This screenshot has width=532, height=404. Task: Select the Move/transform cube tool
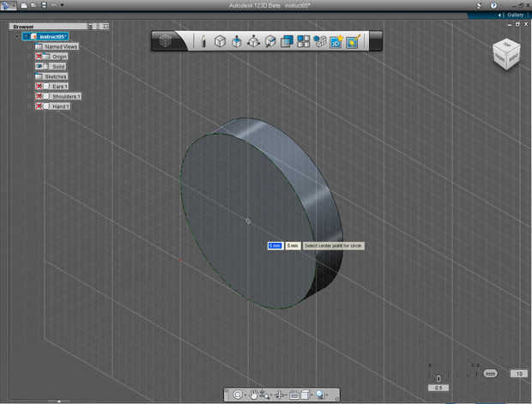[x=253, y=41]
